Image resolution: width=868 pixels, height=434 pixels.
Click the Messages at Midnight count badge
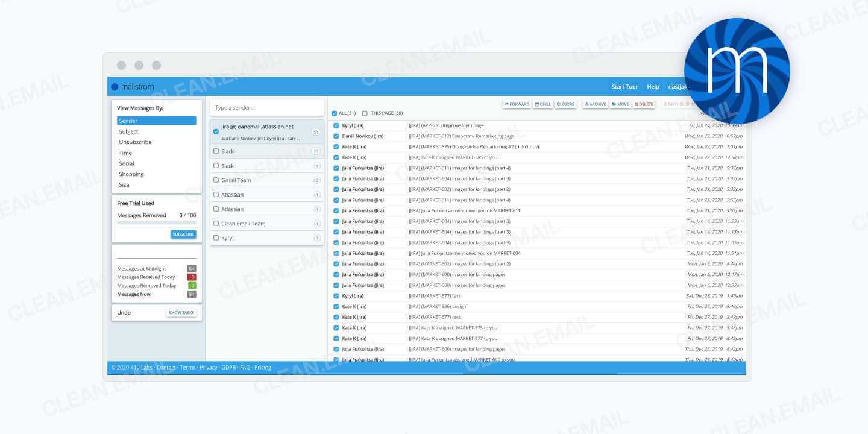192,269
